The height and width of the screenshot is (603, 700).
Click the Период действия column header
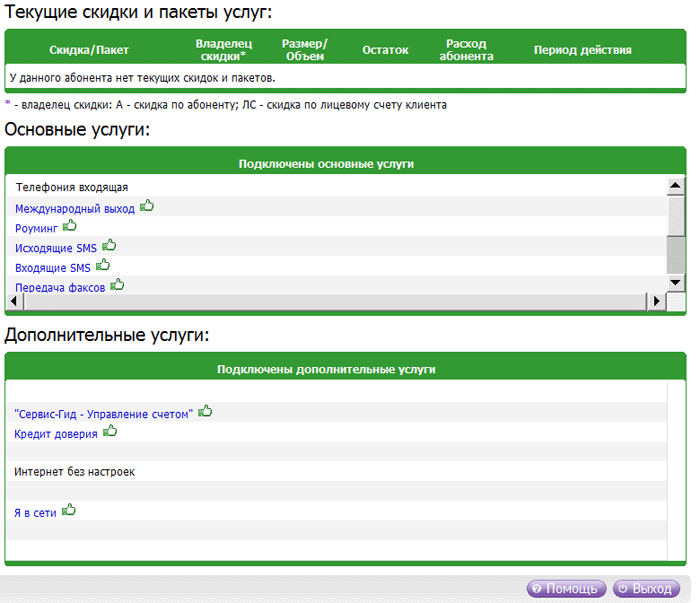[583, 50]
